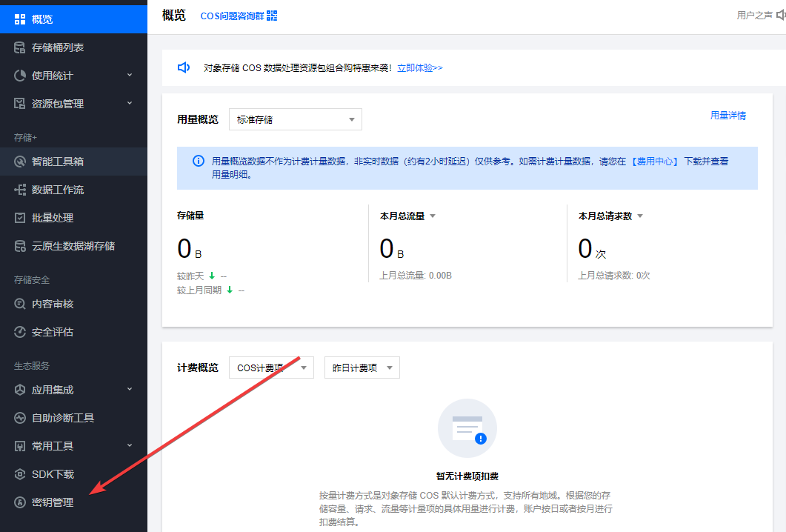The width and height of the screenshot is (786, 532).
Task: Switch to the 概览 page tab
Action: click(x=173, y=15)
